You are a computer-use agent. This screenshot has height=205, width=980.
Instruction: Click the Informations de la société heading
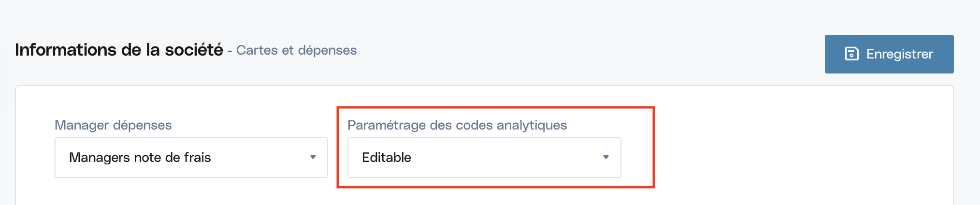pos(119,50)
